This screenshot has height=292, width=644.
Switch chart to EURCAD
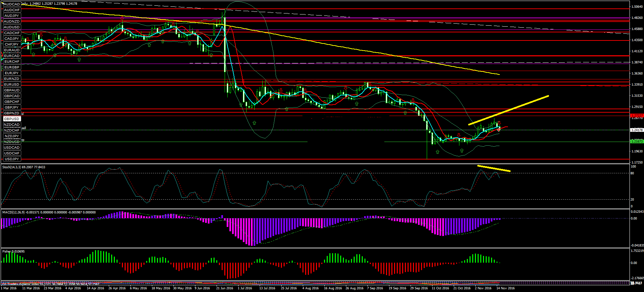point(12,56)
